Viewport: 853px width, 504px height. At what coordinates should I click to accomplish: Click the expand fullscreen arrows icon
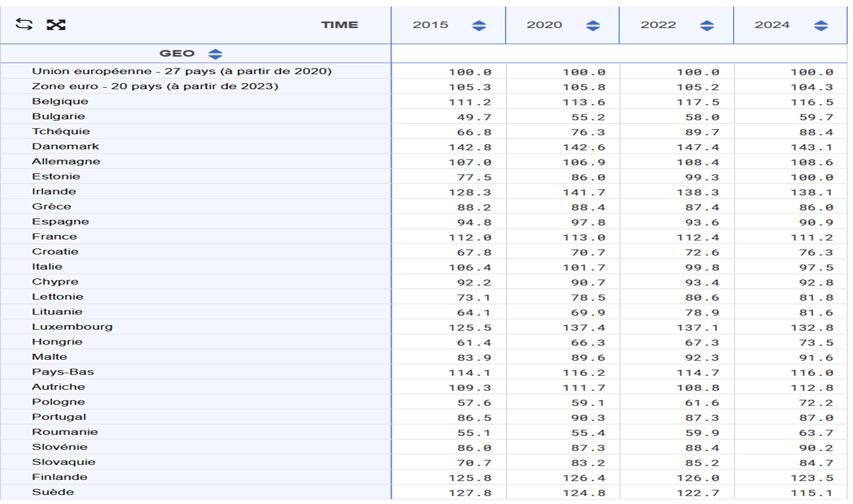(x=56, y=25)
